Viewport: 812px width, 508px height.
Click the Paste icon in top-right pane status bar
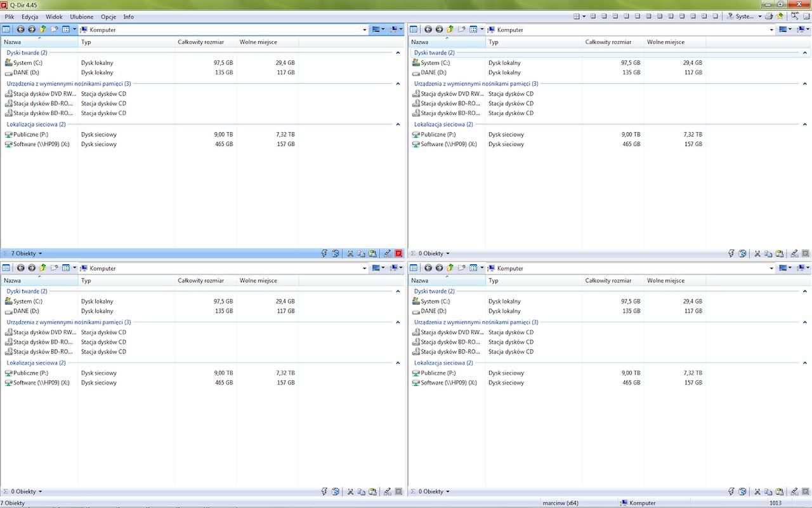click(779, 253)
